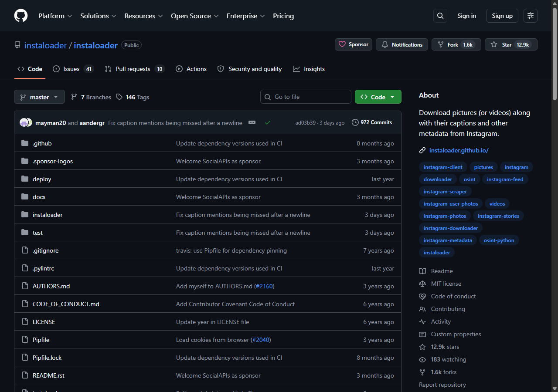Fork the instaloader repository
The height and width of the screenshot is (392, 558).
[456, 44]
